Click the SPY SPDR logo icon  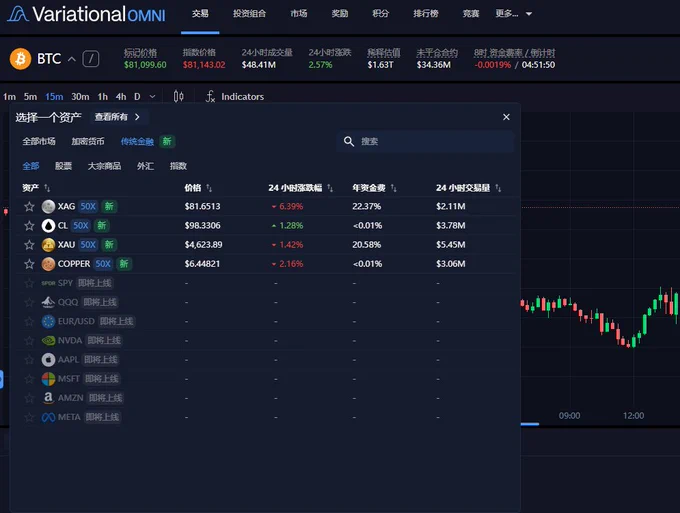(x=48, y=283)
